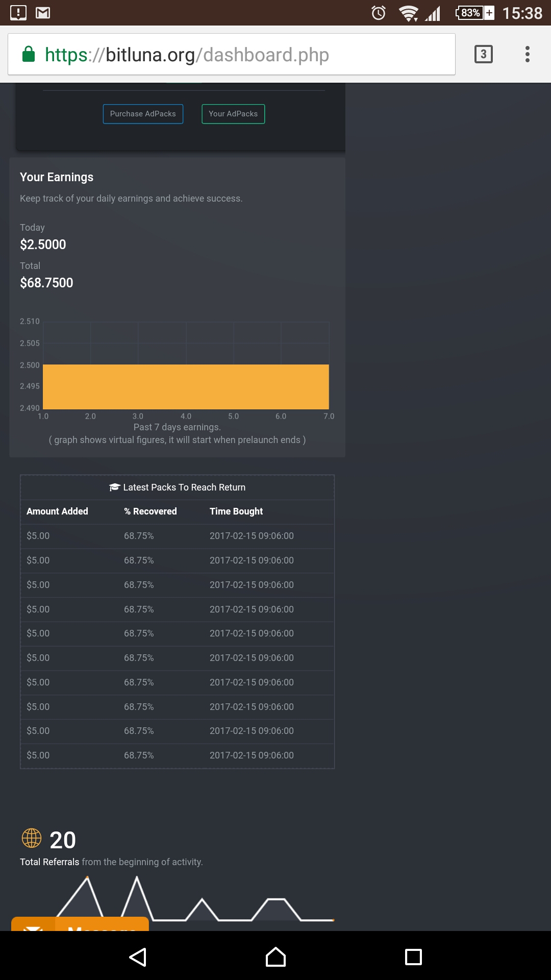Viewport: 551px width, 980px height.
Task: Click the orange earnings chart area
Action: (186, 386)
